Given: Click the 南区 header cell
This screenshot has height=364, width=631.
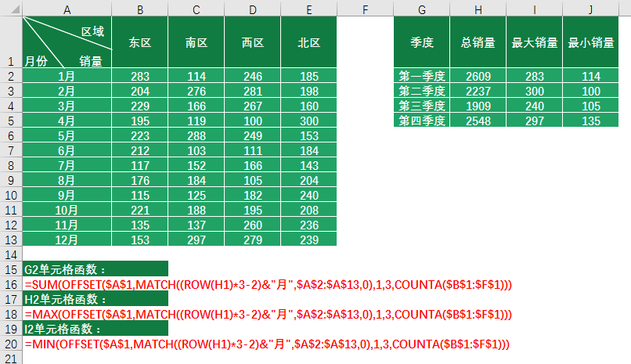Looking at the screenshot, I should 196,41.
